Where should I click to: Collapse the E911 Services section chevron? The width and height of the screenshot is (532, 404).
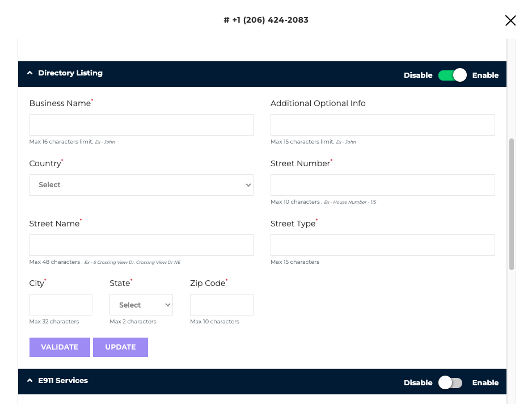[30, 381]
